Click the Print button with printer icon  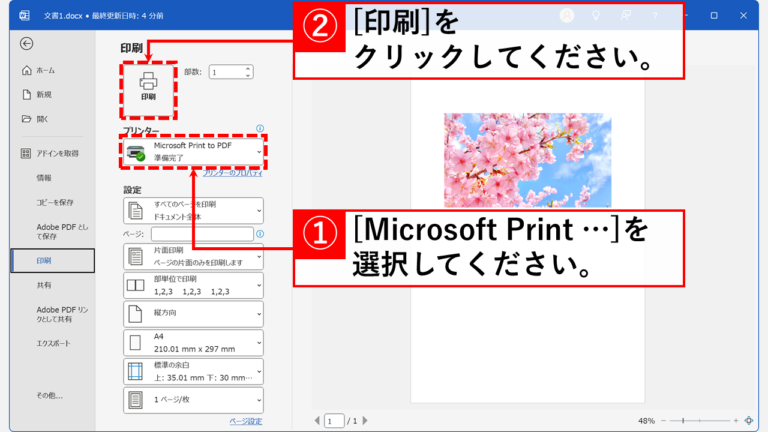point(147,86)
